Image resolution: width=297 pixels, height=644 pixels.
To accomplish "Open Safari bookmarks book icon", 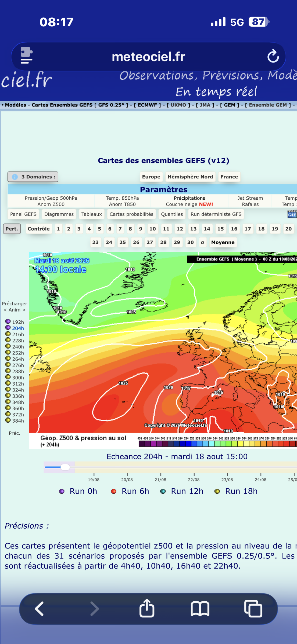I will click(200, 609).
